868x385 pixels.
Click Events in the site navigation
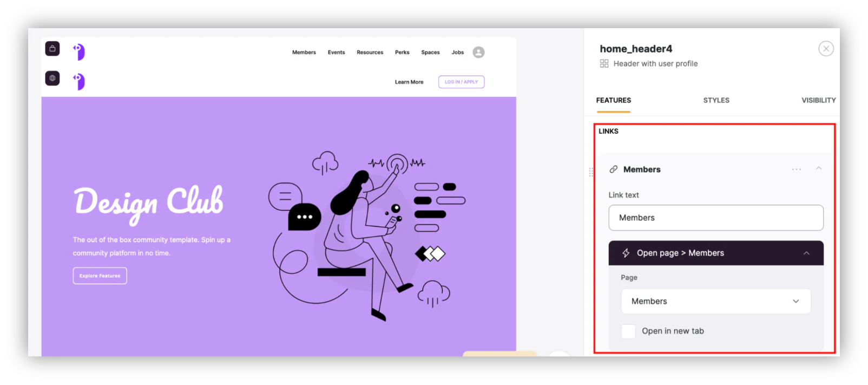coord(336,53)
